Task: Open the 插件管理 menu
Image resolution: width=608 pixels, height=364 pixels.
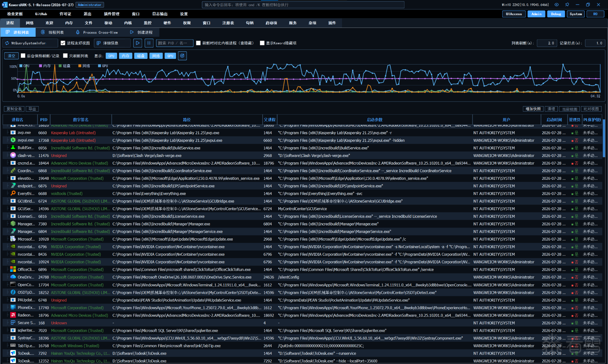Action: pyautogui.click(x=111, y=14)
